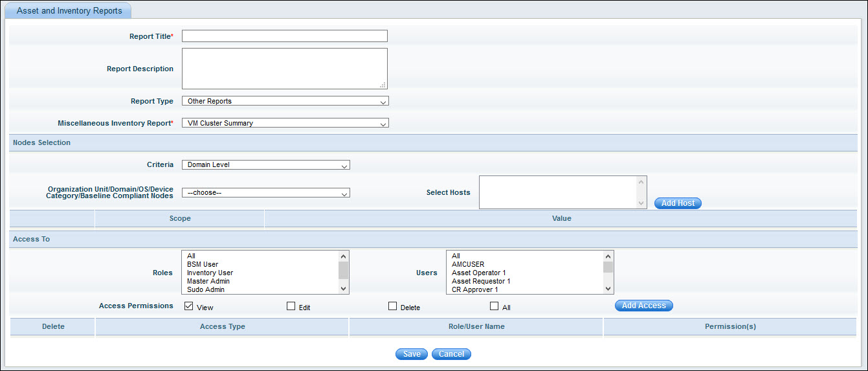
Task: Uncheck the View permission checkbox
Action: click(189, 306)
